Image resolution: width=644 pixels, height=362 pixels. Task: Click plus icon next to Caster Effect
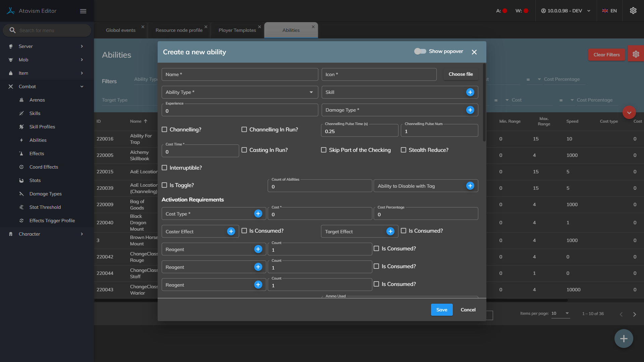point(231,232)
